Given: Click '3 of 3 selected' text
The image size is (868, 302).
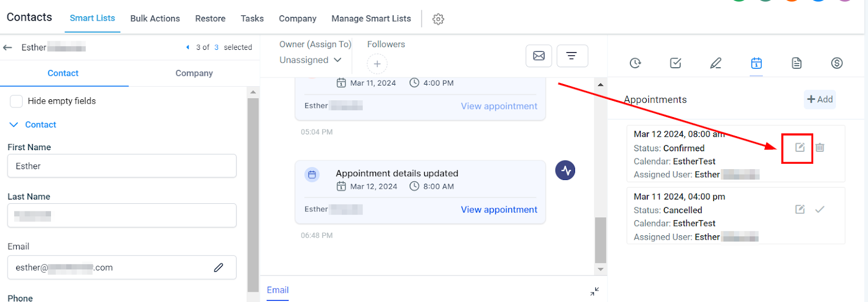Looking at the screenshot, I should (x=224, y=47).
